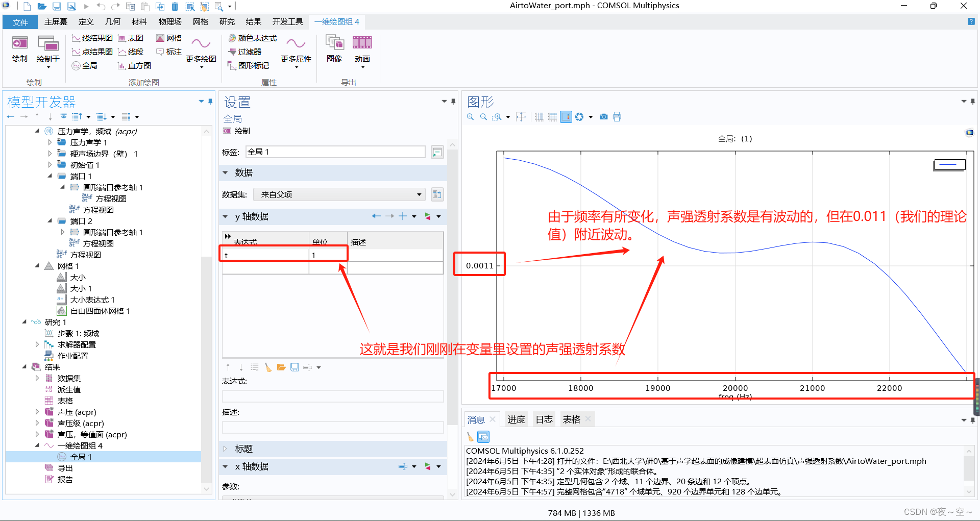980x521 pixels.
Task: Pin the 模型开发器 panel
Action: click(210, 102)
